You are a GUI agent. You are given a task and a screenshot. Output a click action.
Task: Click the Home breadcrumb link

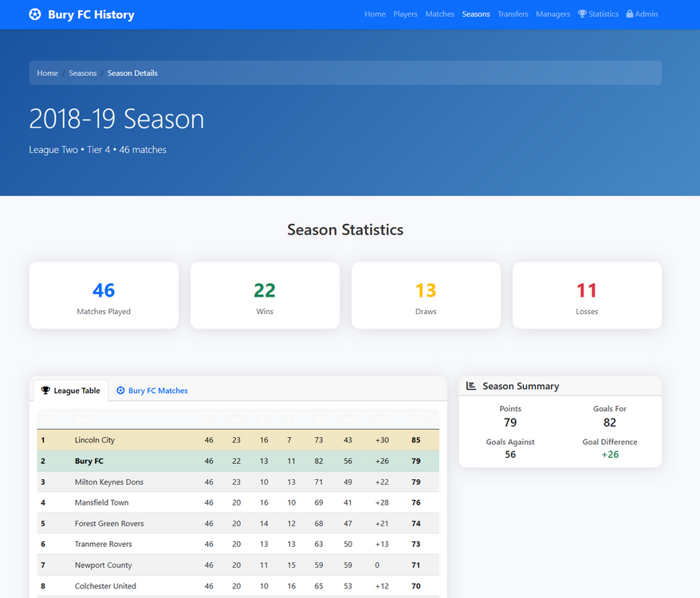[x=47, y=73]
